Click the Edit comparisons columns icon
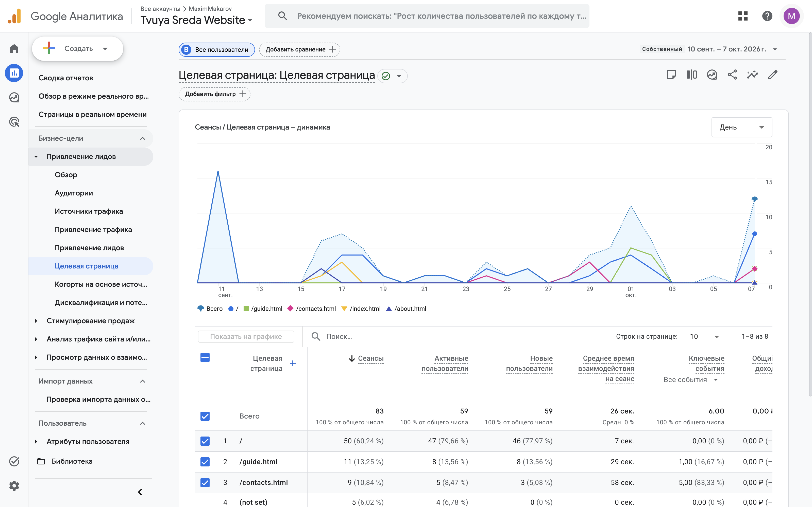Screen dimensions: 812x507 [x=691, y=75]
